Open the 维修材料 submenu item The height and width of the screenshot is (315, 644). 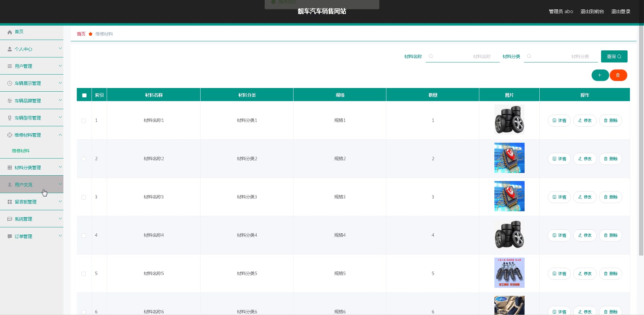(21, 151)
